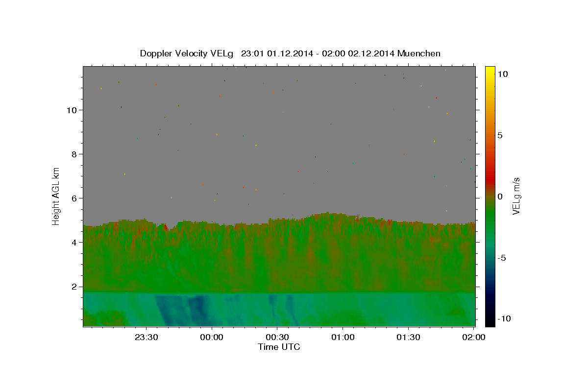The width and height of the screenshot is (588, 392).
Task: Click the 'Muenchen' location in the title
Action: tap(419, 53)
